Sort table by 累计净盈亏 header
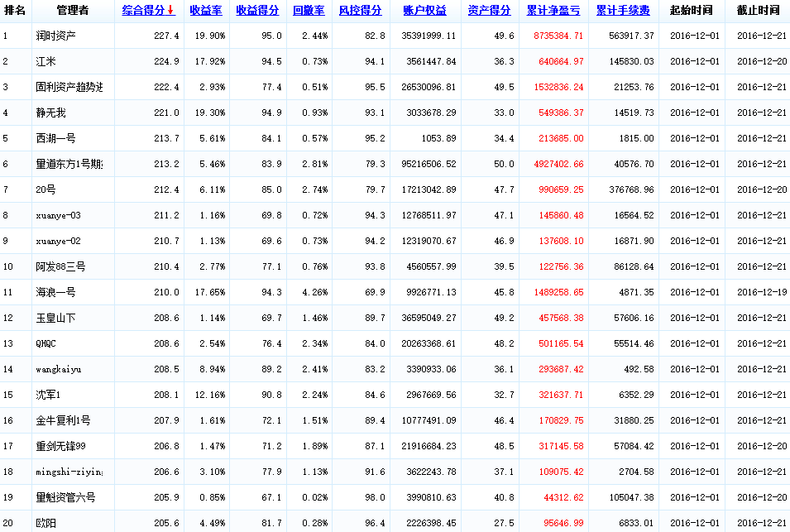Viewport: 790px width, 532px height. pyautogui.click(x=553, y=10)
